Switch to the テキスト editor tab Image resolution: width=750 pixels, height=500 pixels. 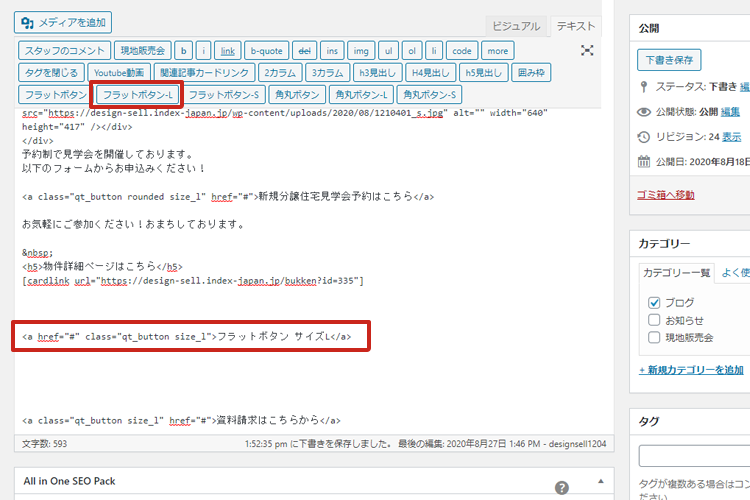pos(576,26)
